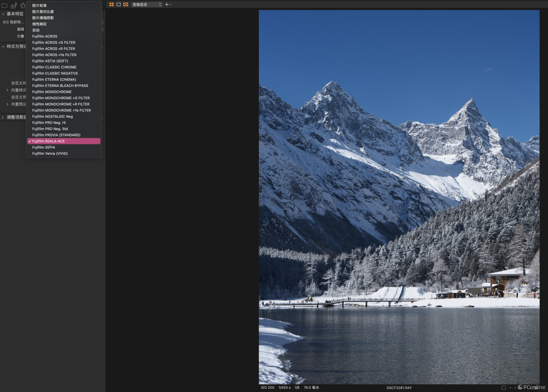Click the plus icon to add a viewer
Screen dimensions: 548x392
[x=166, y=4]
